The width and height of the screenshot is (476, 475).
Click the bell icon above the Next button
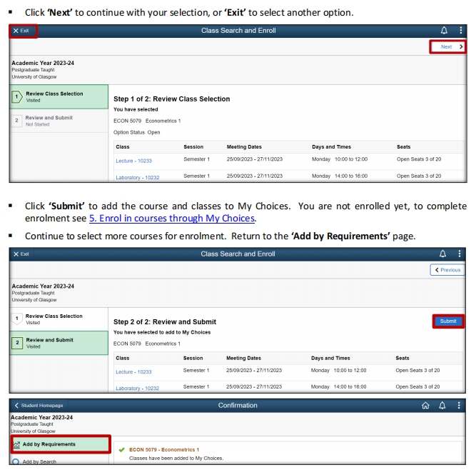tap(445, 31)
